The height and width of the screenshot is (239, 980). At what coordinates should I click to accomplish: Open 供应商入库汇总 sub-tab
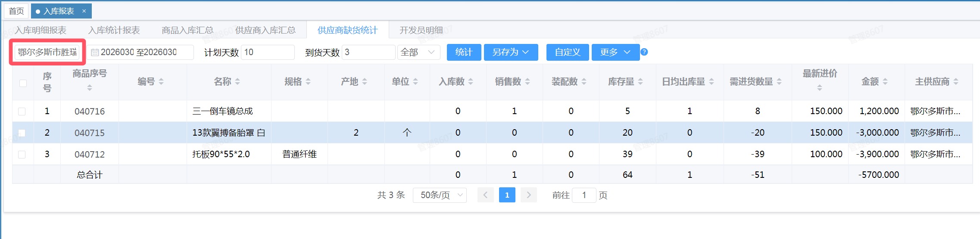click(x=265, y=30)
